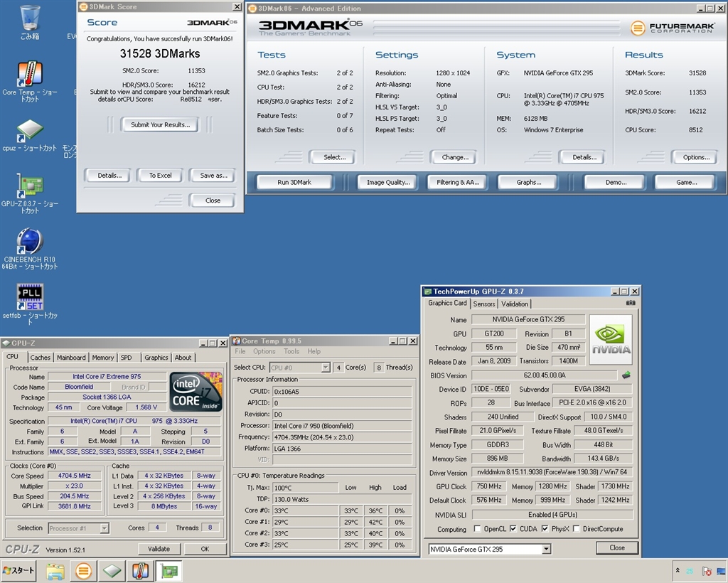This screenshot has width=728, height=583.
Task: Expand the NVIDIA GeForce GTX 295 dropdown
Action: (x=546, y=549)
